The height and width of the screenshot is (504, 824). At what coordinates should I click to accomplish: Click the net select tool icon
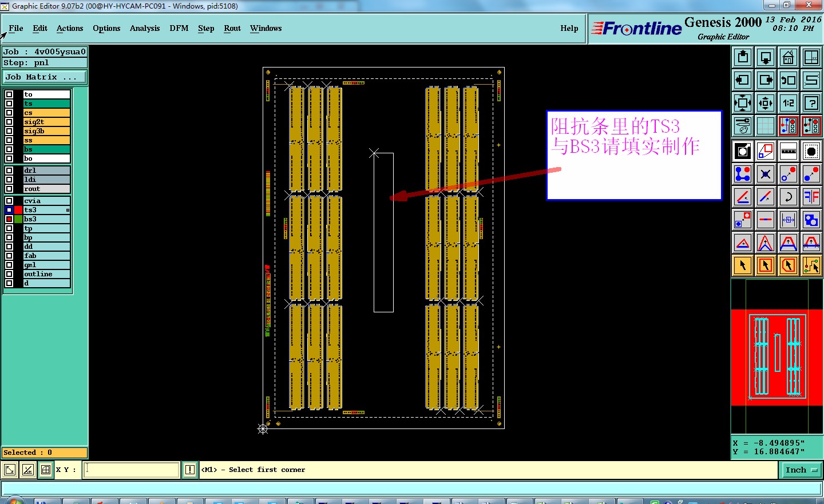(x=811, y=265)
